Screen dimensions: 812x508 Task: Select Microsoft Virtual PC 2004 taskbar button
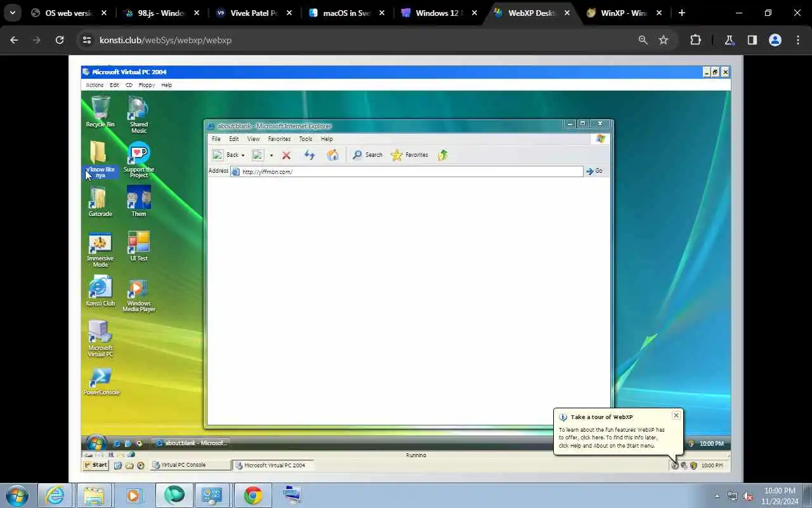coord(273,465)
